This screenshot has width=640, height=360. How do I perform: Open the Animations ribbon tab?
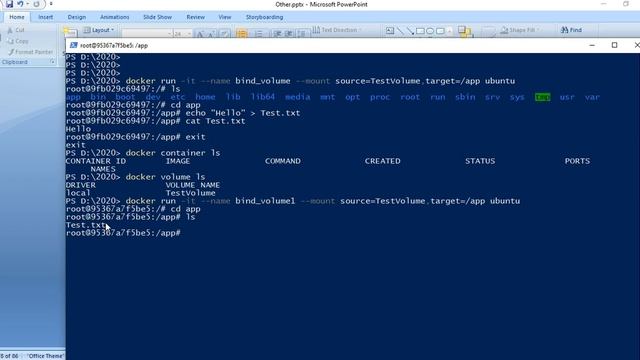(x=114, y=17)
